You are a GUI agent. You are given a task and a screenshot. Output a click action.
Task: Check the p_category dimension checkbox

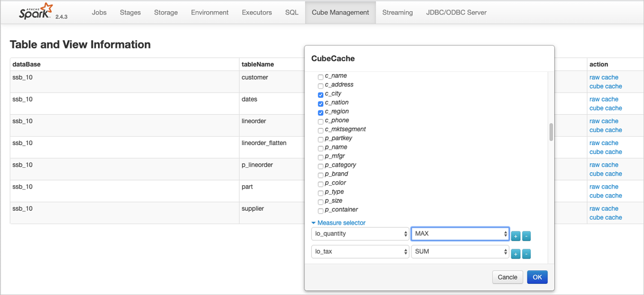point(321,166)
